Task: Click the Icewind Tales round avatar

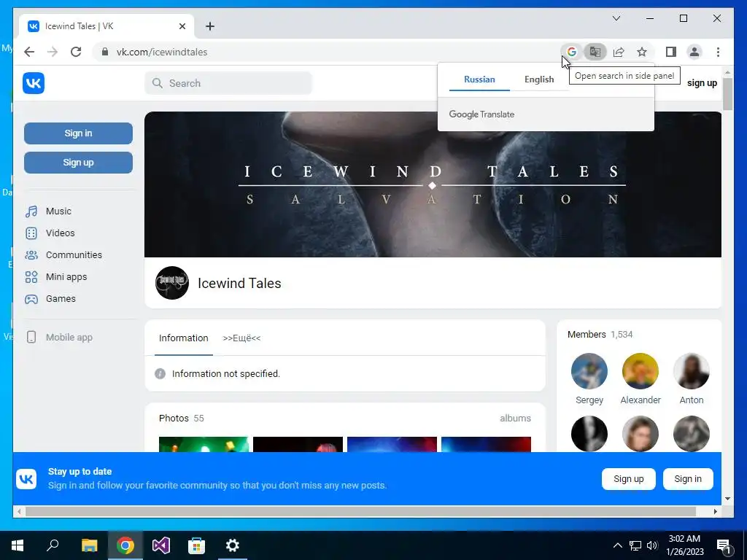Action: (x=172, y=283)
